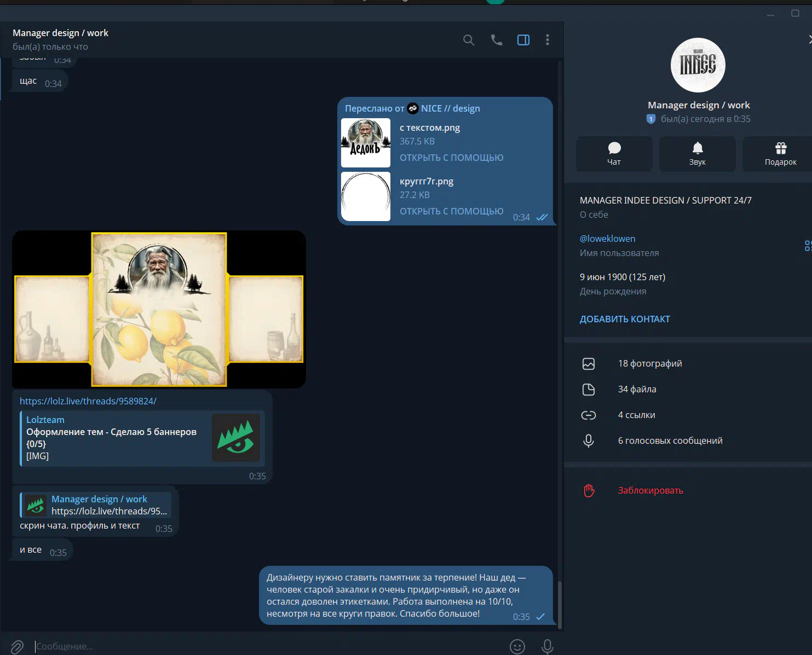This screenshot has height=655, width=812.
Task: Open the lolz.live/threads/9589824 link
Action: (x=88, y=401)
